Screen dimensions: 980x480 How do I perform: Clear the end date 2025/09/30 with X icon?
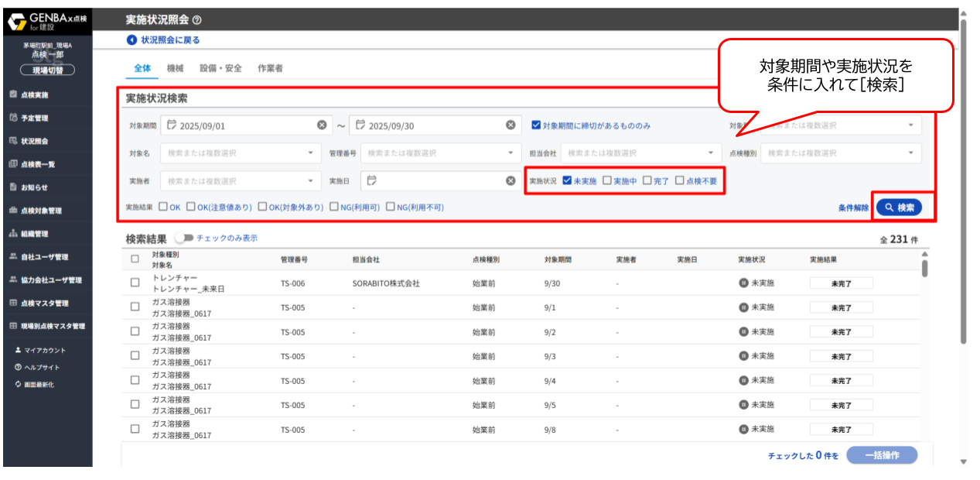coord(510,125)
